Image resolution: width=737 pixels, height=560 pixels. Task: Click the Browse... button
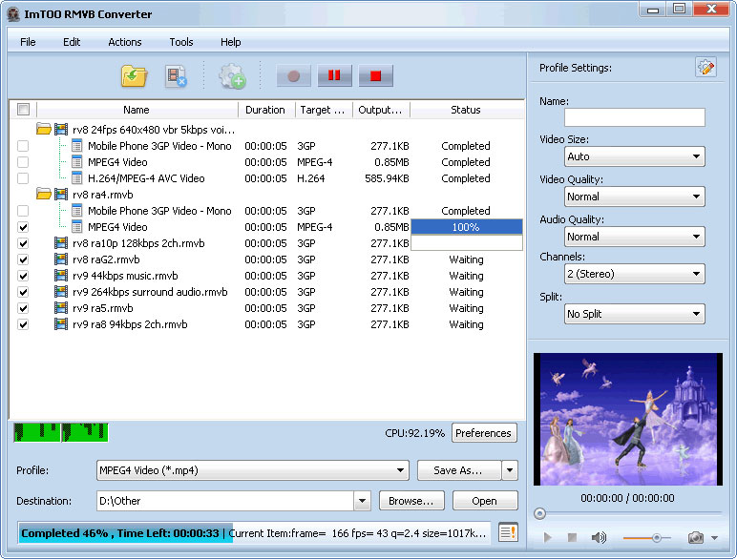pyautogui.click(x=411, y=501)
